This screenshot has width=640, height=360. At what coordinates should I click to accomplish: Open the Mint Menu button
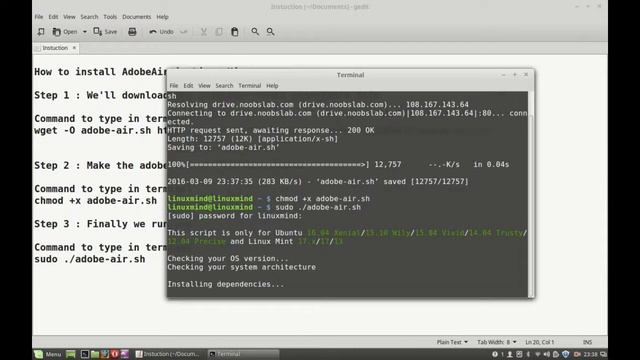coord(48,354)
